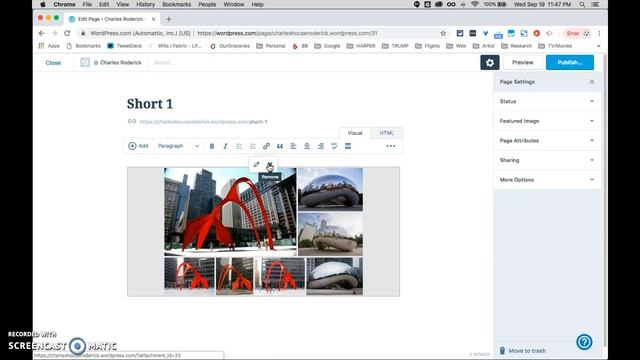Expand the Featured Image section
The height and width of the screenshot is (360, 640).
[547, 121]
